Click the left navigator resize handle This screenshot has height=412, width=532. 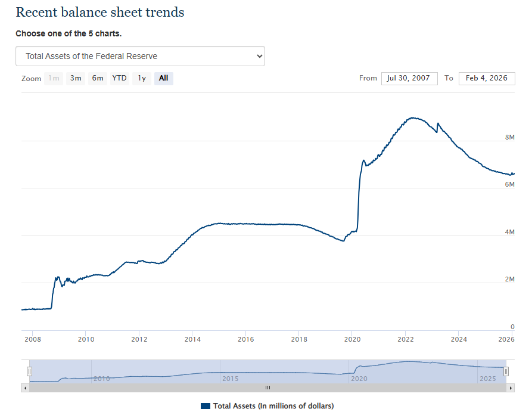[29, 371]
